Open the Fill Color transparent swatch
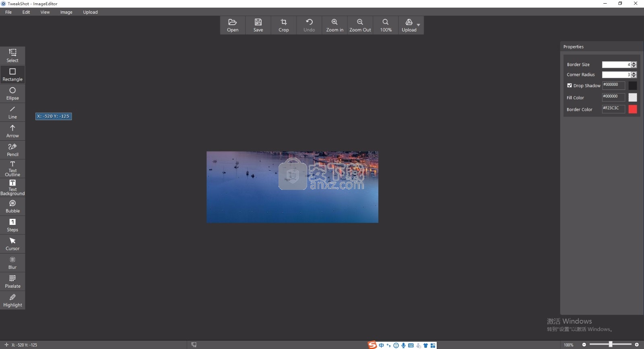Screen dimensions: 644x349 (x=633, y=97)
